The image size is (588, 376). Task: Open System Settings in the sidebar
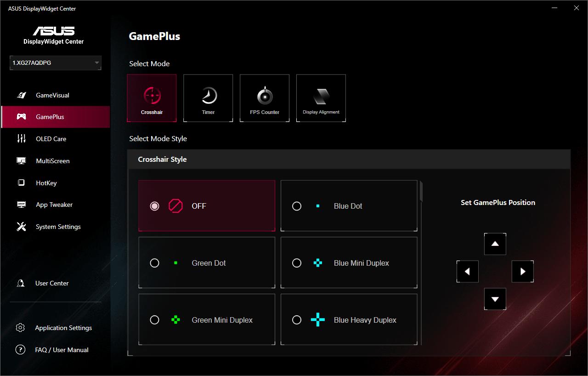tap(55, 227)
